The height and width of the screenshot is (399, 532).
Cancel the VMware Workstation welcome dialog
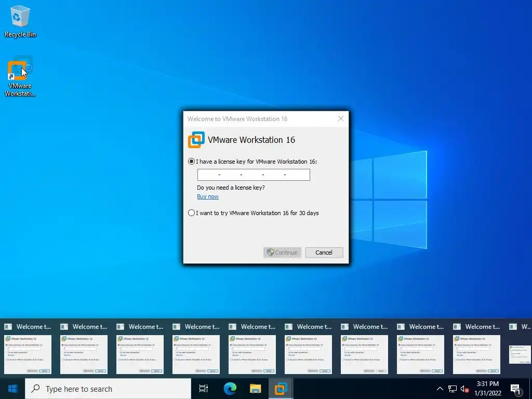click(x=324, y=252)
